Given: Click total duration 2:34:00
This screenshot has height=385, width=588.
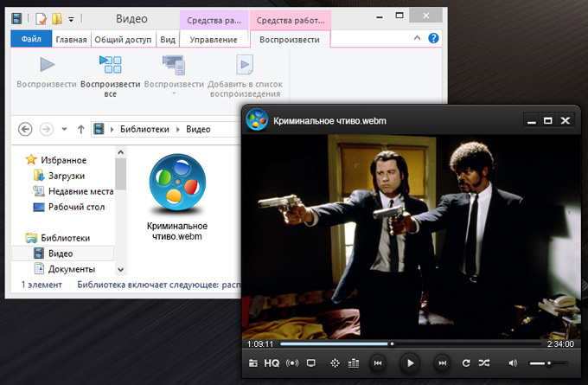Looking at the screenshot, I should point(560,344).
